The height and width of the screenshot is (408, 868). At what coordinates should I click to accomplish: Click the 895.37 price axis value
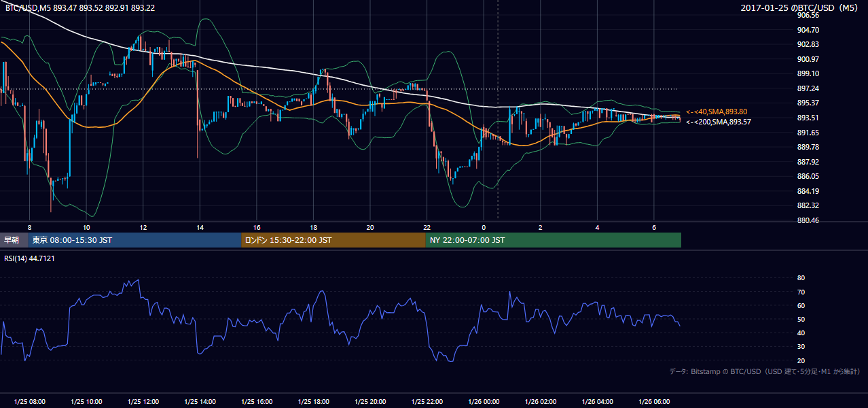point(808,103)
